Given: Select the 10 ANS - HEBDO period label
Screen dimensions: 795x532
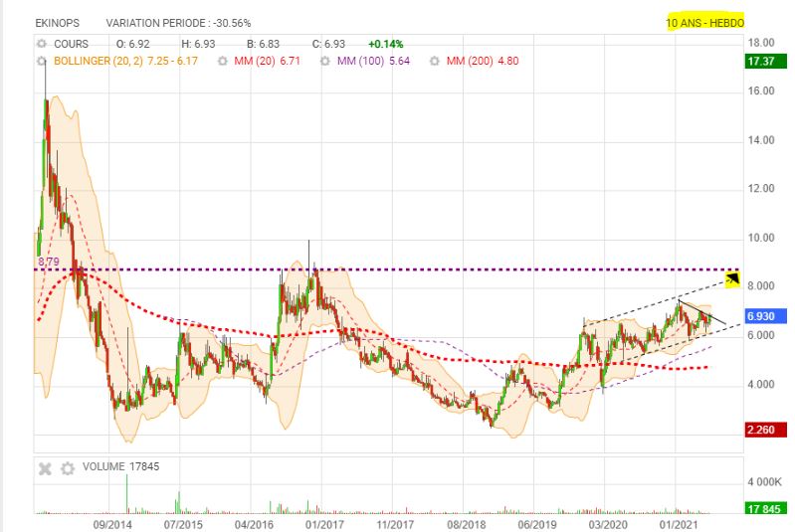Looking at the screenshot, I should (x=704, y=23).
